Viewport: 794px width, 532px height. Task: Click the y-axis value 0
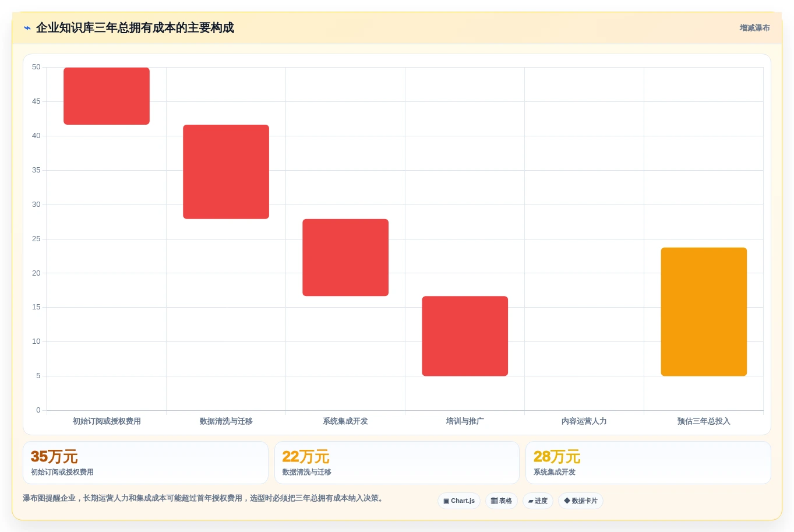[38, 410]
